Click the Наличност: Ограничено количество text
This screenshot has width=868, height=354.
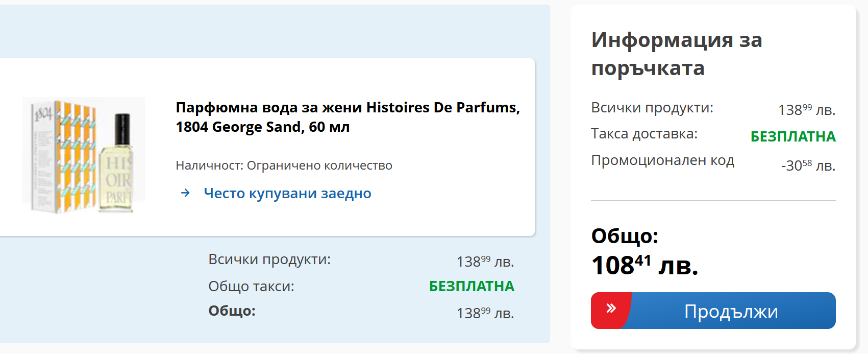coord(284,166)
